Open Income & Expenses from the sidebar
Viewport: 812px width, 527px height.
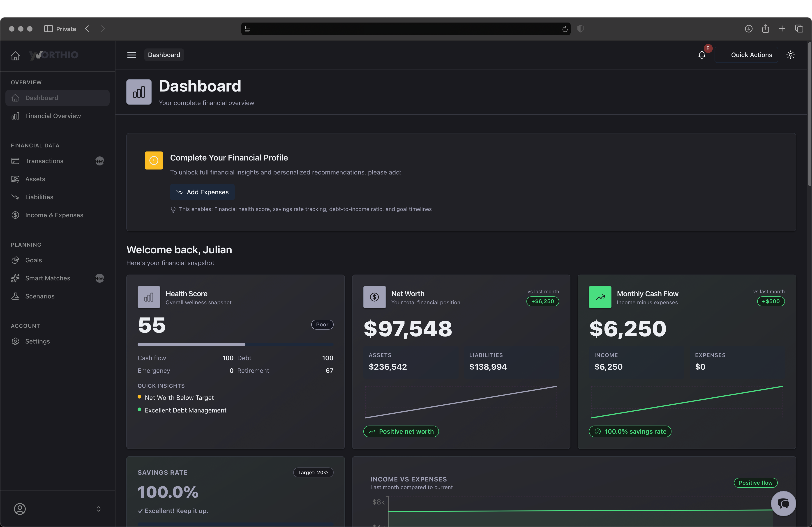click(54, 215)
